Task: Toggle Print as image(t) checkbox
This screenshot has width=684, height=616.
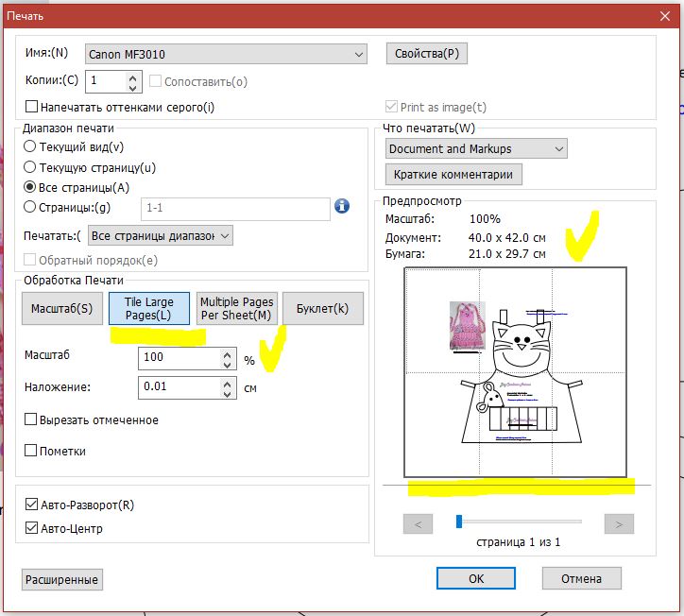Action: pyautogui.click(x=391, y=107)
